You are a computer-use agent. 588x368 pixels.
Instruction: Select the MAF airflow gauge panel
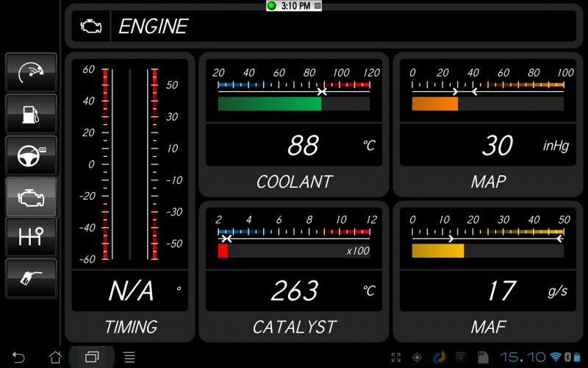click(x=488, y=270)
